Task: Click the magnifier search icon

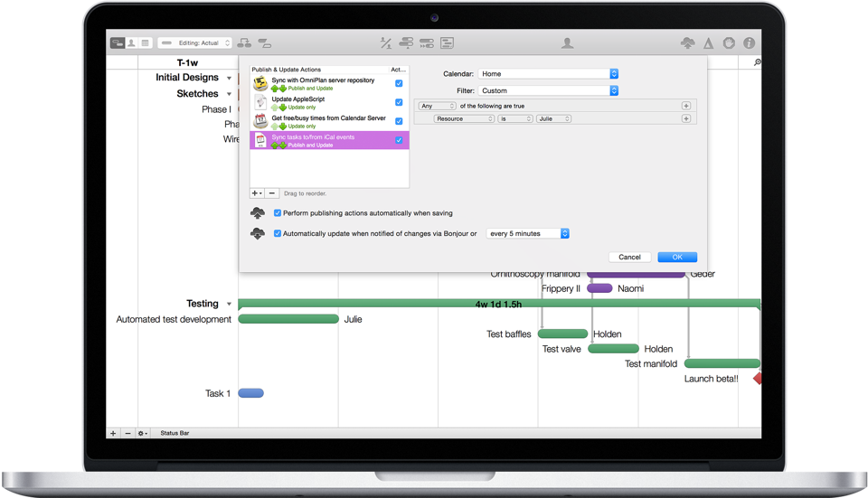Action: 758,62
